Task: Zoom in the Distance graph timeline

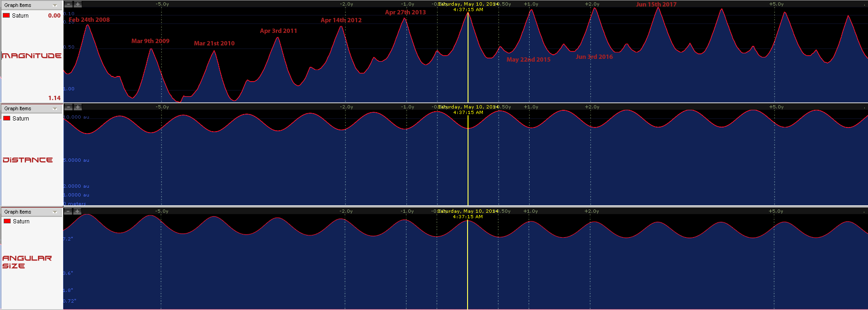Action: click(78, 107)
